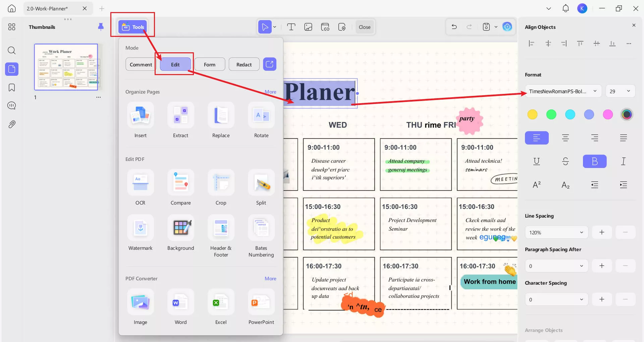This screenshot has height=342, width=644.
Task: Set text alignment to justified
Action: [624, 138]
